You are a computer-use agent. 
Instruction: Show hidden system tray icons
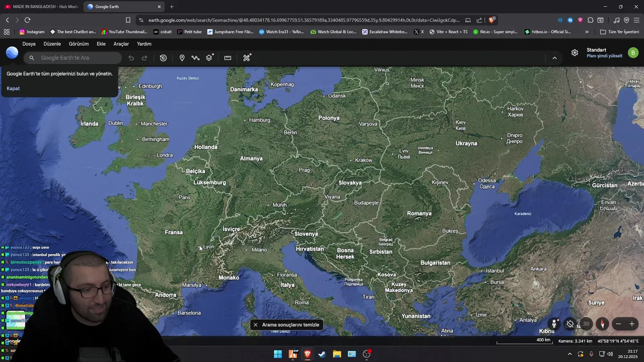tap(570, 354)
